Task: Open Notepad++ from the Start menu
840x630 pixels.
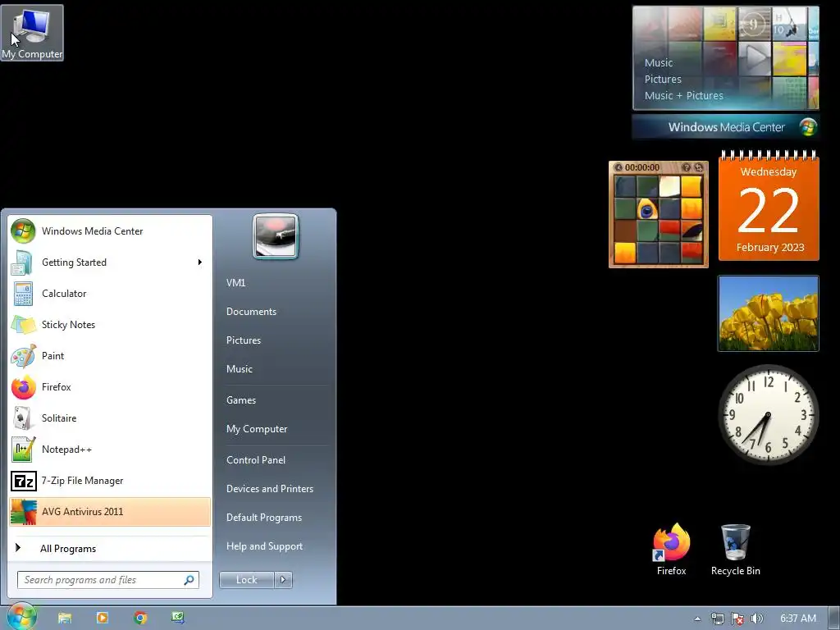Action: coord(110,450)
